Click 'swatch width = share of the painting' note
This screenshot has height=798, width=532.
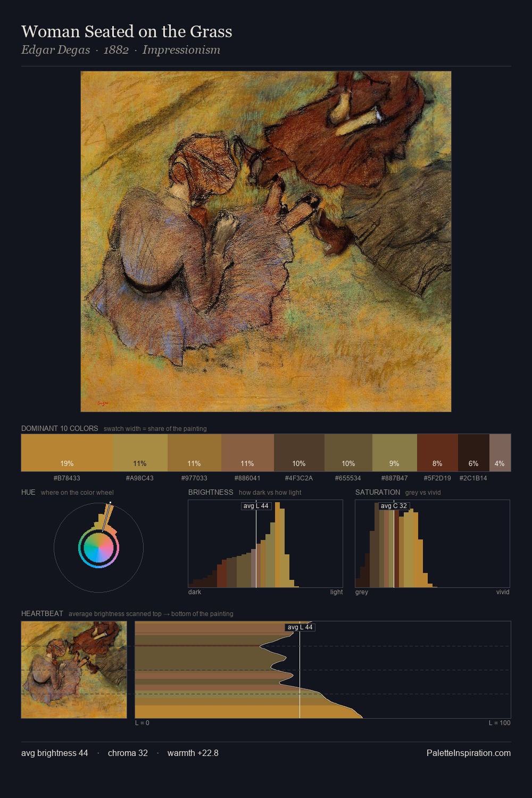click(155, 429)
